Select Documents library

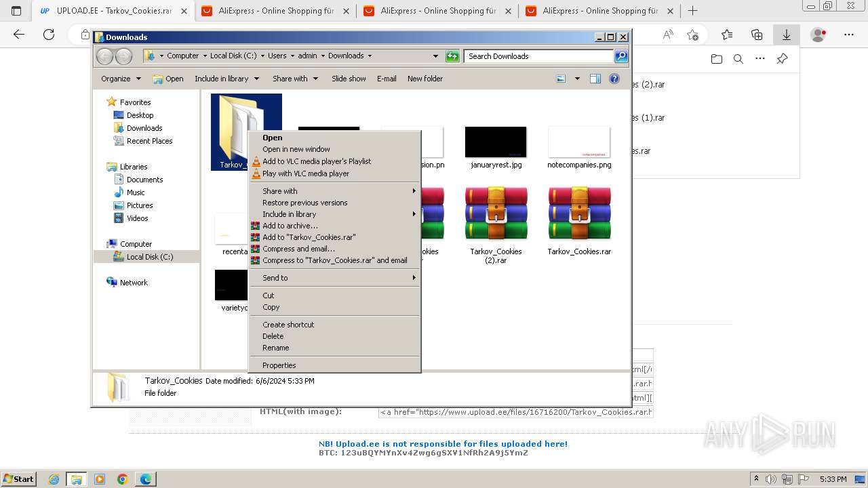pos(144,180)
